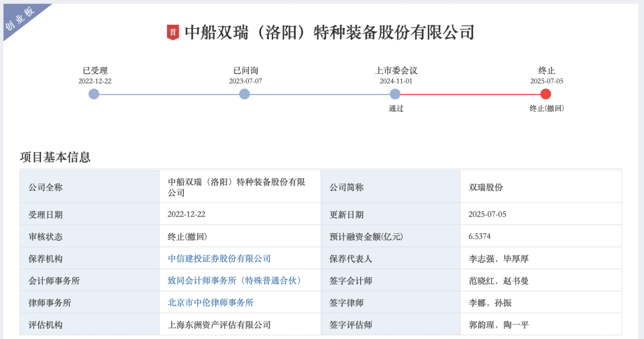
Task: Click the 签字会计师 label cell
Action: 390,281
